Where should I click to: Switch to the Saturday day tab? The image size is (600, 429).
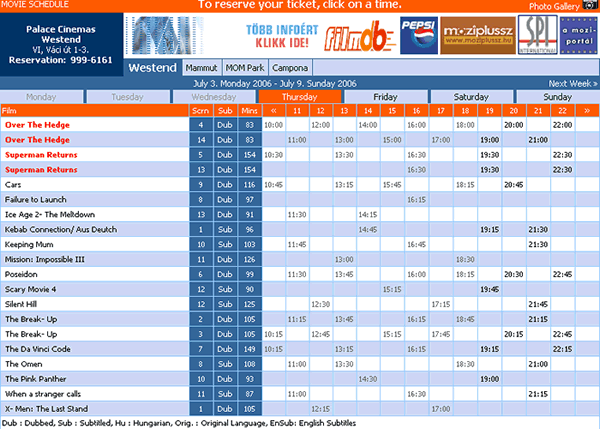471,97
